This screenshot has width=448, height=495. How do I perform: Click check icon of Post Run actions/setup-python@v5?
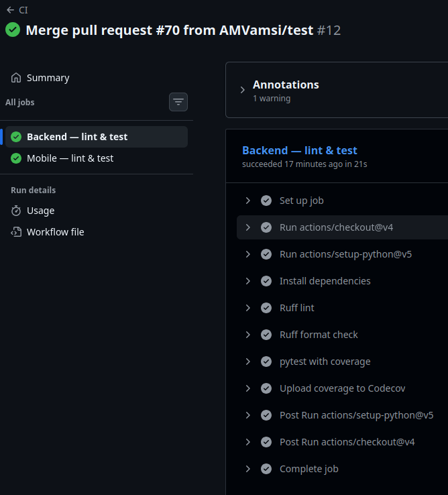(266, 415)
